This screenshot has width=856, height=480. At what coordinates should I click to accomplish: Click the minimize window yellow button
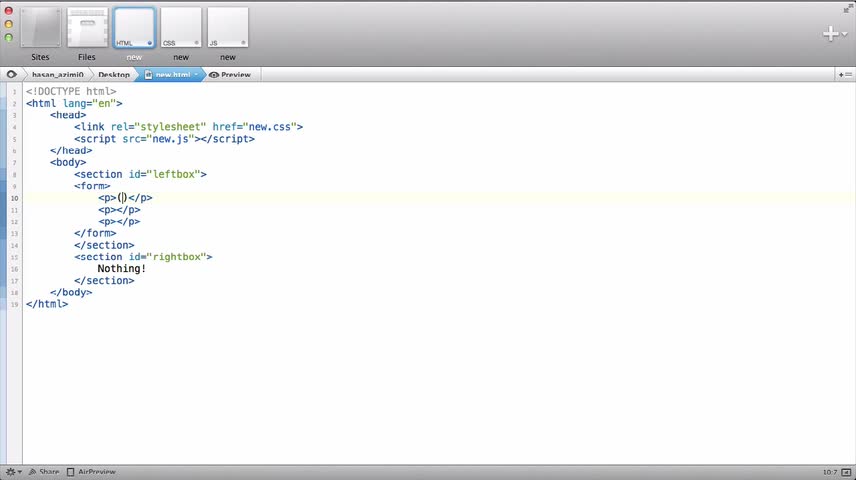click(x=9, y=24)
